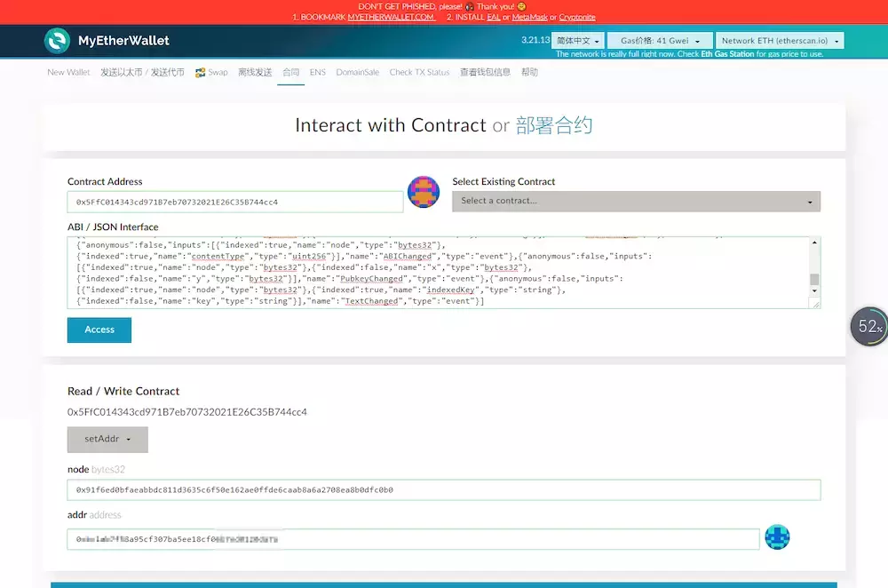The height and width of the screenshot is (588, 888).
Task: Open the setAddr function dropdown
Action: [107, 440]
